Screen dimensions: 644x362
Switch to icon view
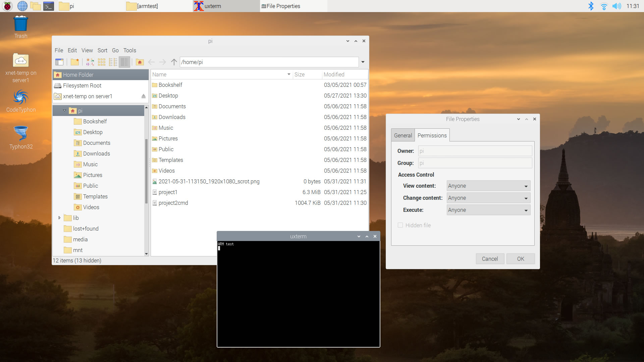pyautogui.click(x=102, y=62)
